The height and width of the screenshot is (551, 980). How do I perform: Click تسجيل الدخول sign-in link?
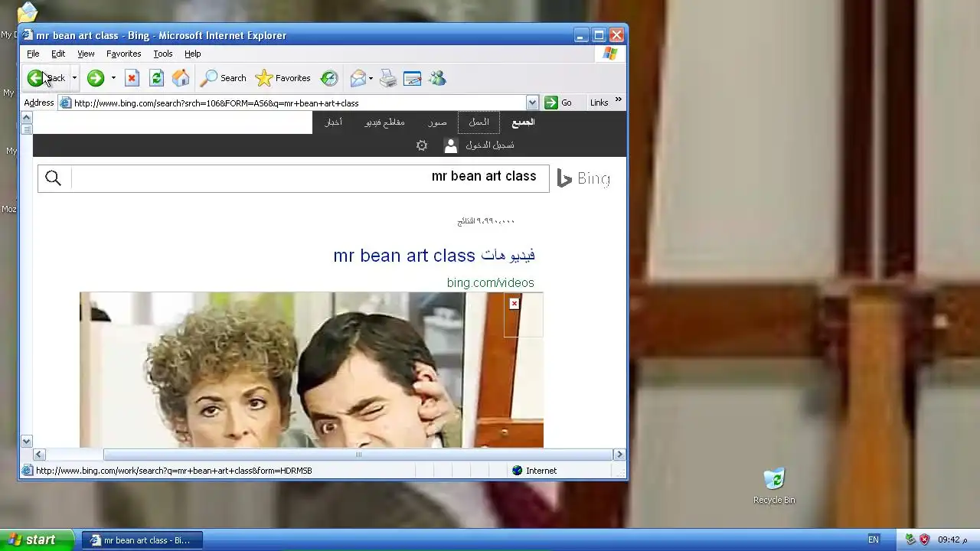pyautogui.click(x=490, y=145)
